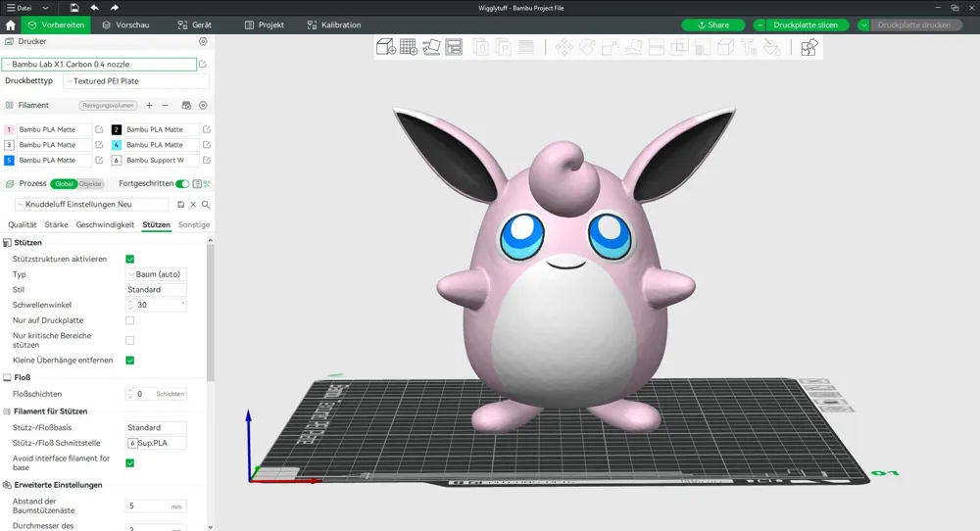Viewport: 980px width, 531px height.
Task: Open the Stil Standard dropdown
Action: click(x=156, y=290)
